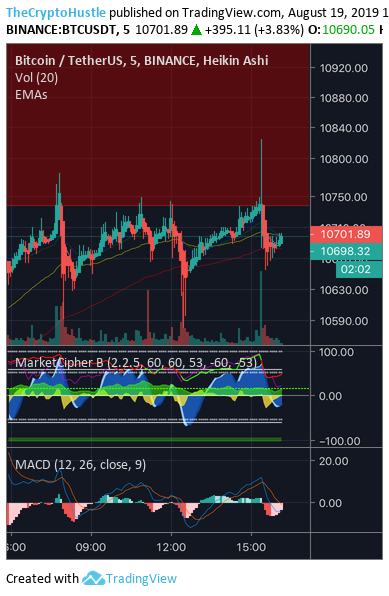The height and width of the screenshot is (596, 389).
Task: Click the green 10698.32 price tag
Action: coord(346,251)
